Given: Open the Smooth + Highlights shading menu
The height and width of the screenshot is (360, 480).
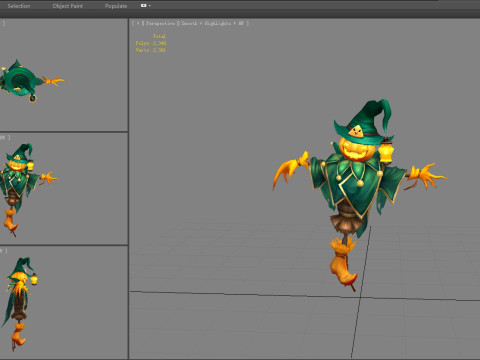Looking at the screenshot, I should tap(213, 23).
